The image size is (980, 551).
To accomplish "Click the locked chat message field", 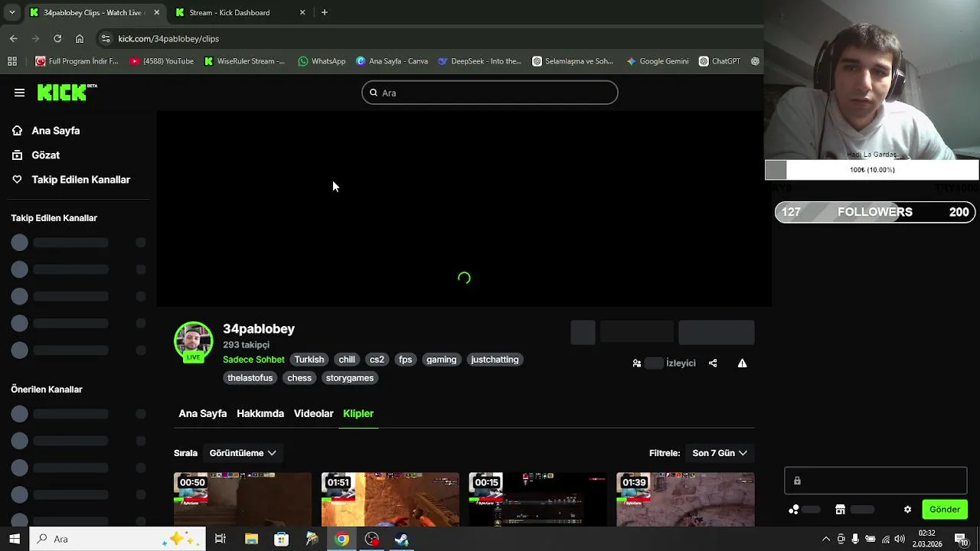I will [876, 481].
